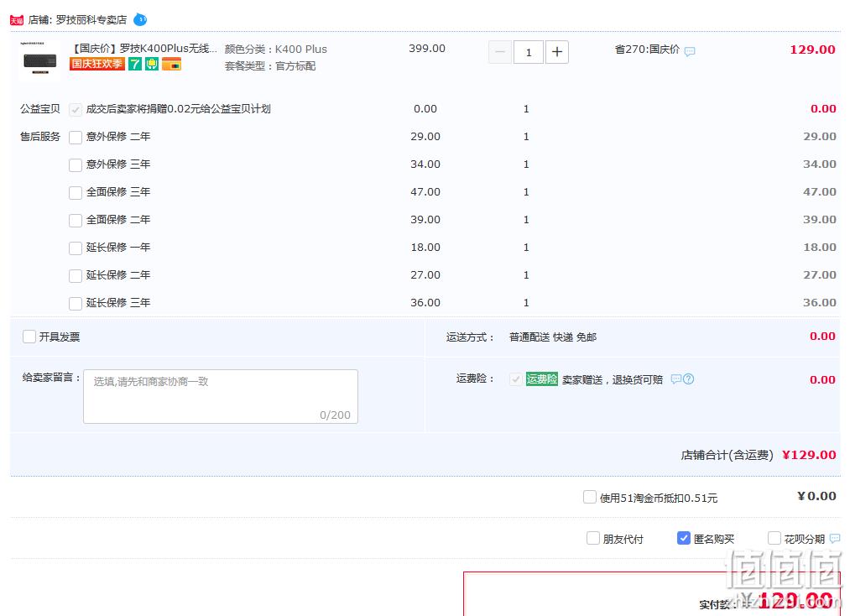Enable 花呗分期 installment checkbox
850x616 pixels.
point(774,538)
